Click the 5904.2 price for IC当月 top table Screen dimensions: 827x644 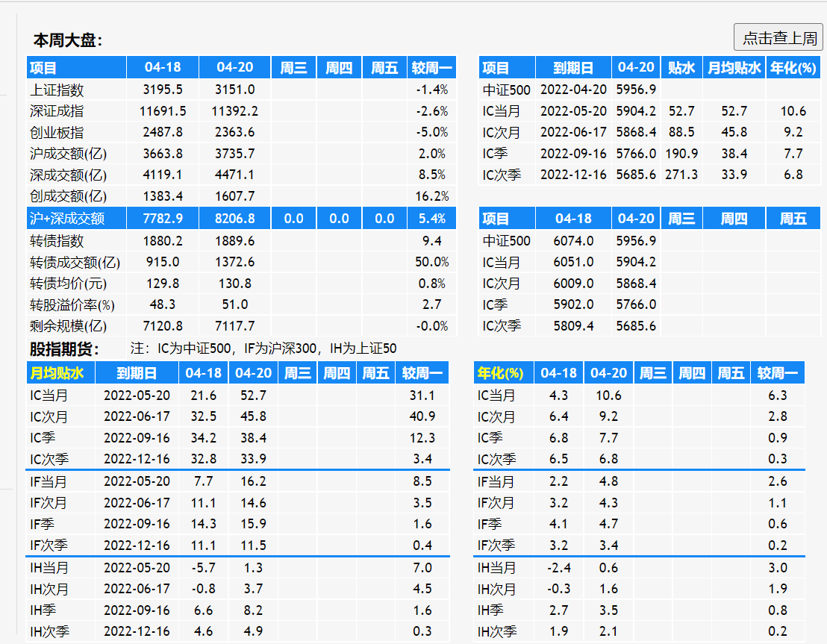tap(636, 111)
